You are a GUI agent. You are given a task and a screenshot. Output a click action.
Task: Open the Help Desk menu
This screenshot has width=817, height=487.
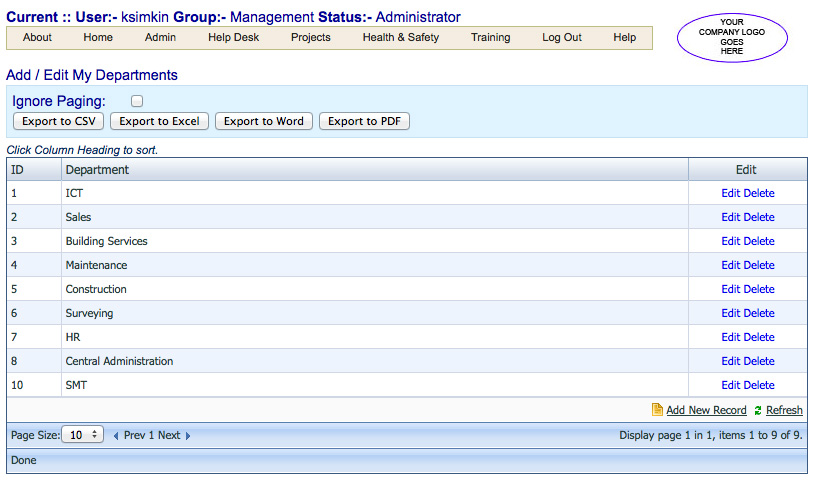(x=233, y=38)
